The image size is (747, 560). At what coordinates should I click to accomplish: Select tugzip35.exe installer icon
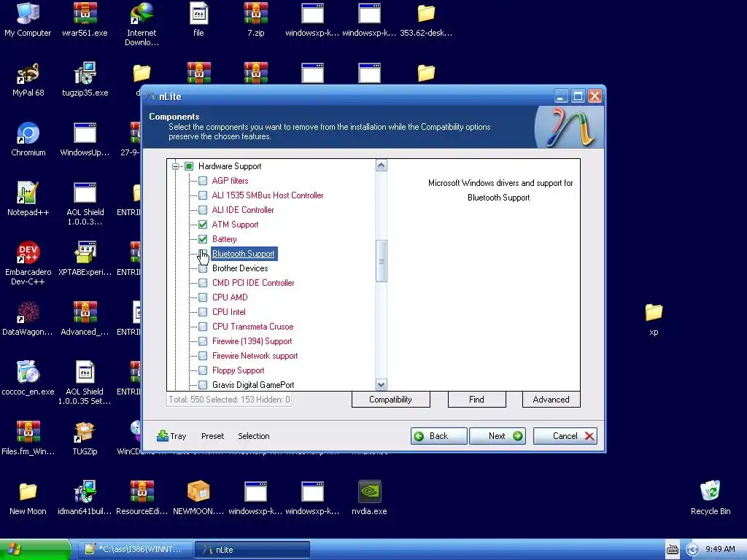pyautogui.click(x=85, y=79)
